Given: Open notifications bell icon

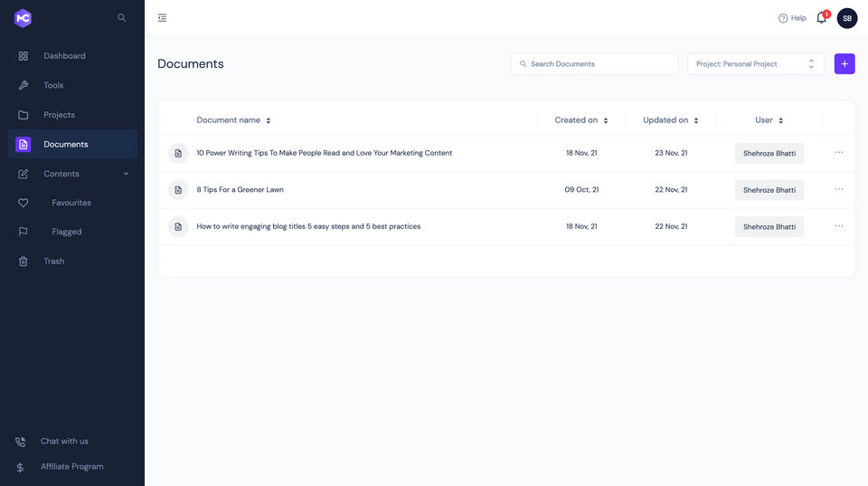Looking at the screenshot, I should 822,18.
